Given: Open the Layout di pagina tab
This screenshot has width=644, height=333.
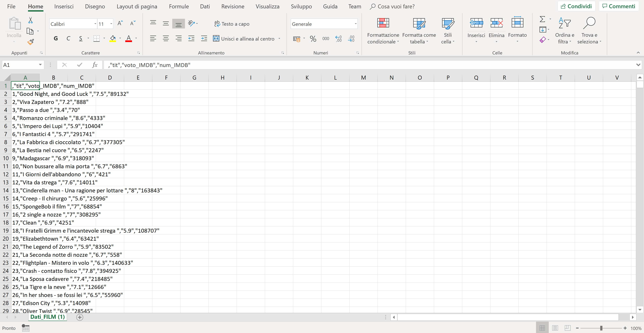Looking at the screenshot, I should tap(137, 7).
